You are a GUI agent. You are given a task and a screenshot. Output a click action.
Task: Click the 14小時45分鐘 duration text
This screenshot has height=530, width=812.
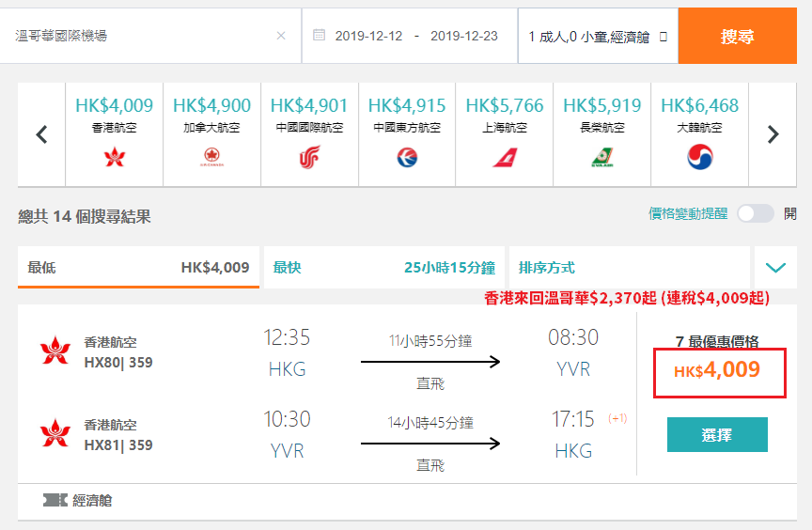click(x=430, y=423)
